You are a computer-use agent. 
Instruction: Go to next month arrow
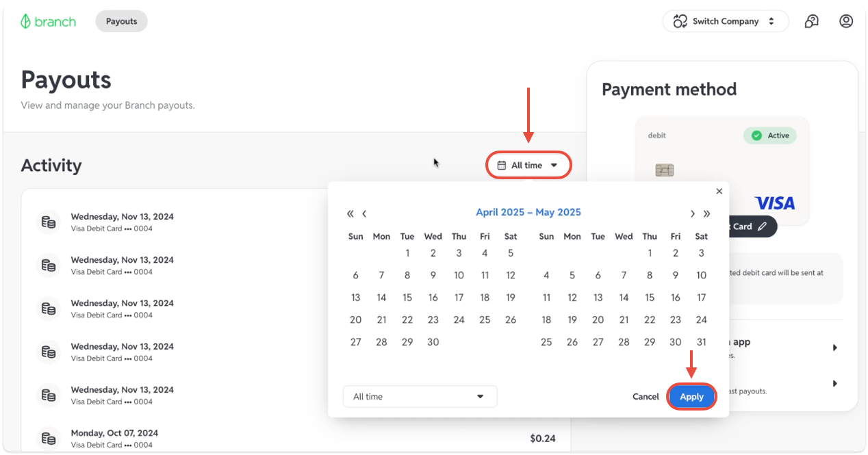693,213
